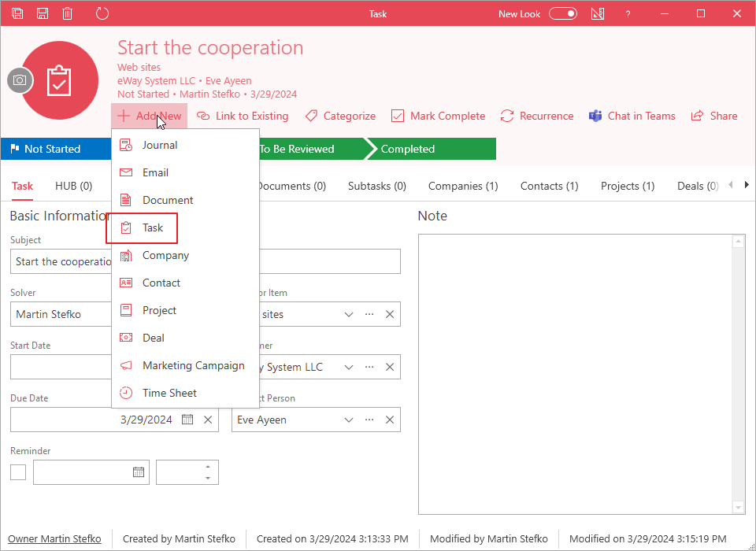Viewport: 756px width, 551px height.
Task: Click Link to Existing
Action: click(x=243, y=116)
